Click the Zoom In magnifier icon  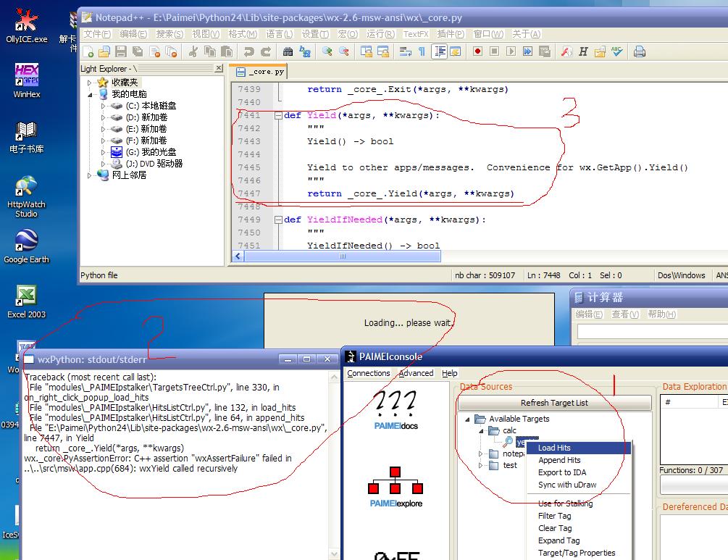327,51
